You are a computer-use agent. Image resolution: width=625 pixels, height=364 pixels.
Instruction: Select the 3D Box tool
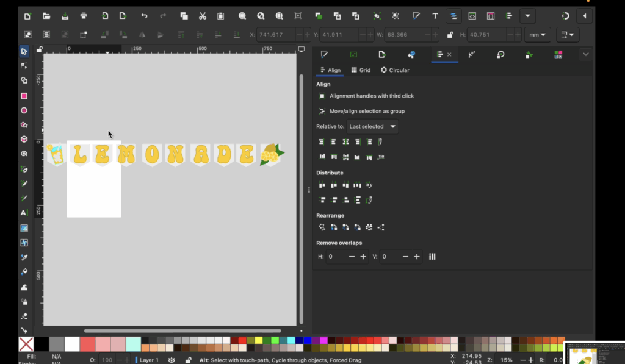pos(24,139)
